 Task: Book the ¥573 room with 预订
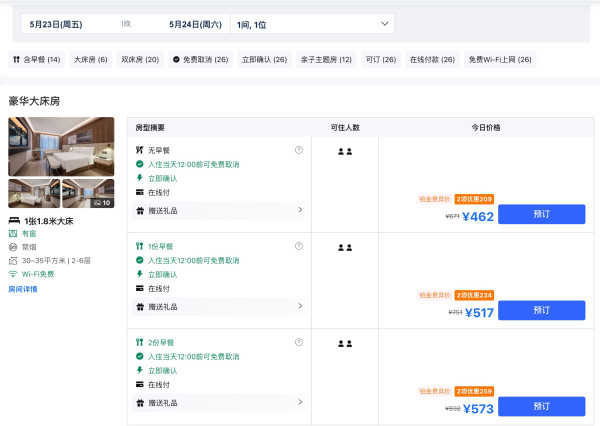541,406
